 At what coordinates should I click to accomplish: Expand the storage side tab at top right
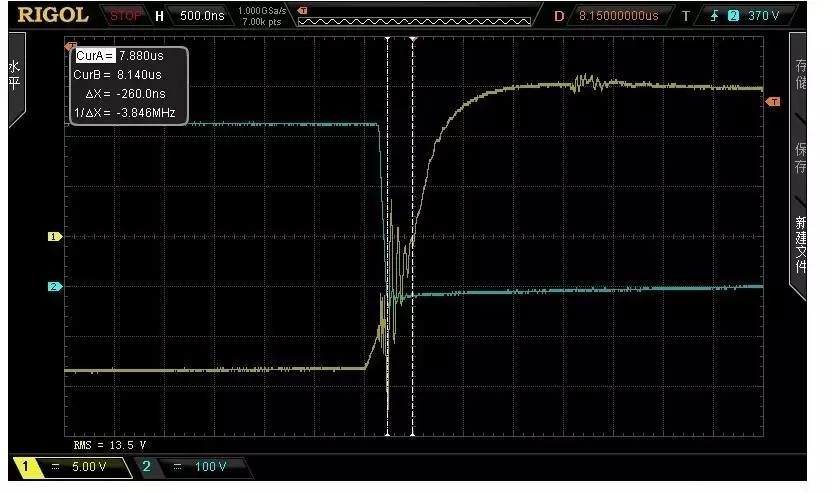point(799,75)
